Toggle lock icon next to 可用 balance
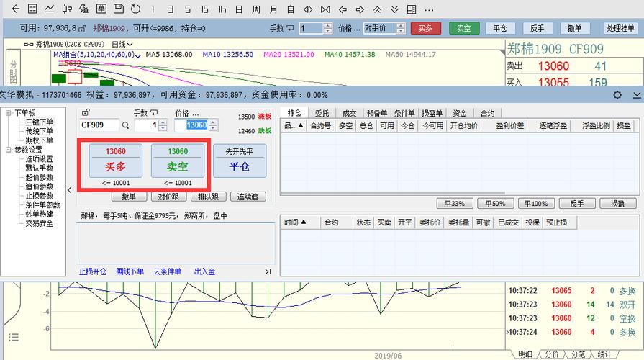644x360 pixels. [x=82, y=28]
